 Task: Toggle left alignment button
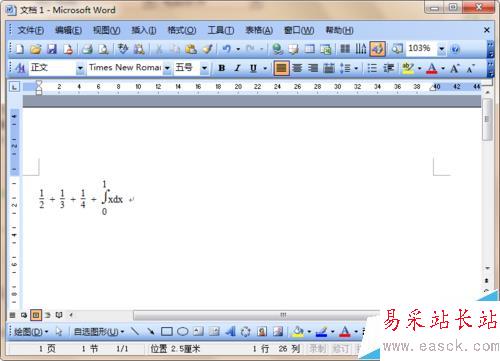point(281,68)
